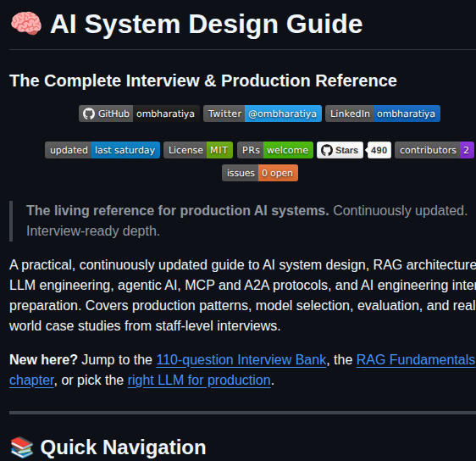476x461 pixels.
Task: Click the brain emoji beside the title
Action: click(26, 24)
